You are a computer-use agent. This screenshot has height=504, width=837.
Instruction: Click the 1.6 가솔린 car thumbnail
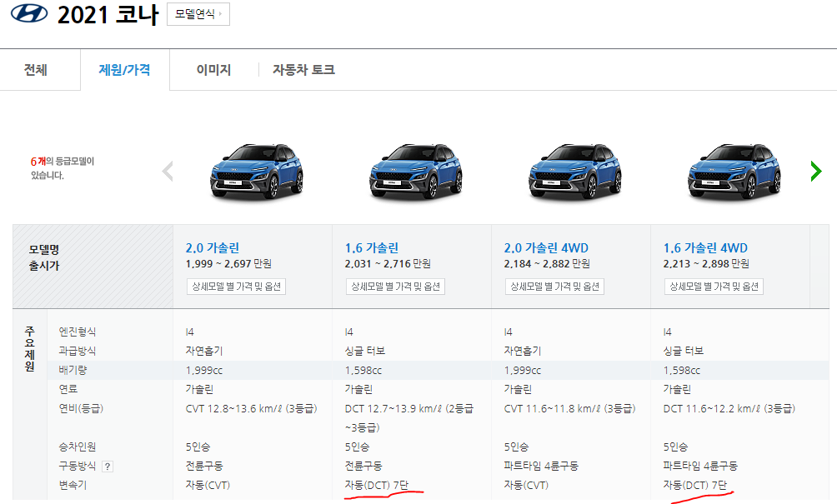[415, 172]
